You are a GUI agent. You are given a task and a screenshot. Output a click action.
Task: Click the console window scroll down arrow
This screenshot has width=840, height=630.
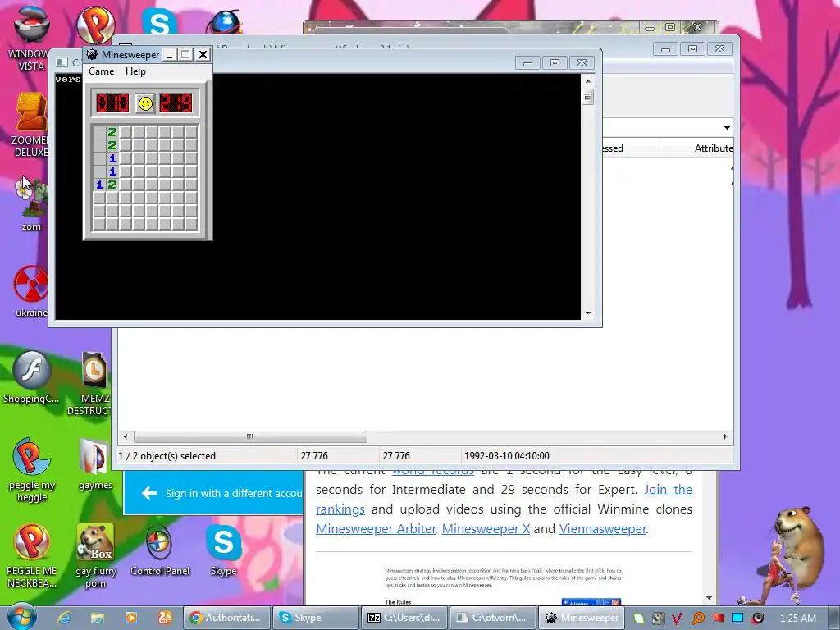(587, 313)
